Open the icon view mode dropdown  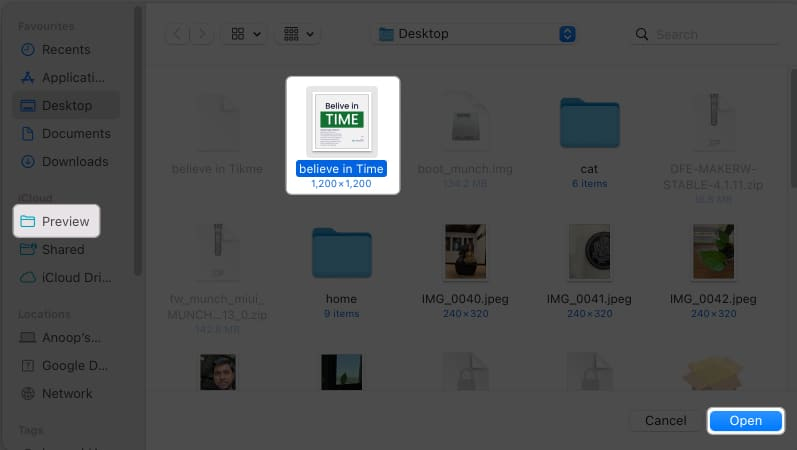(246, 34)
